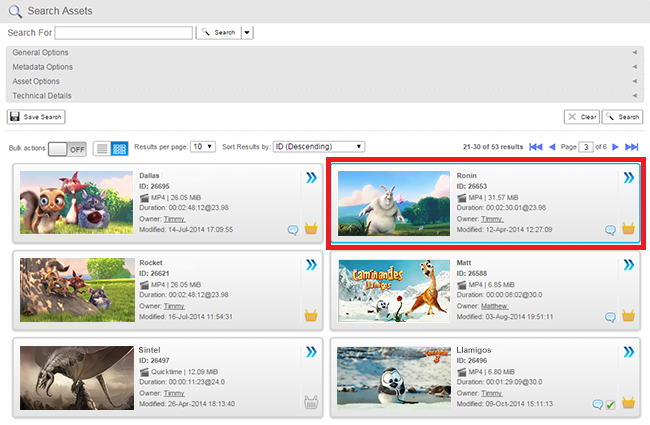This screenshot has width=650, height=425.
Task: Click the Save Search button
Action: coord(37,117)
